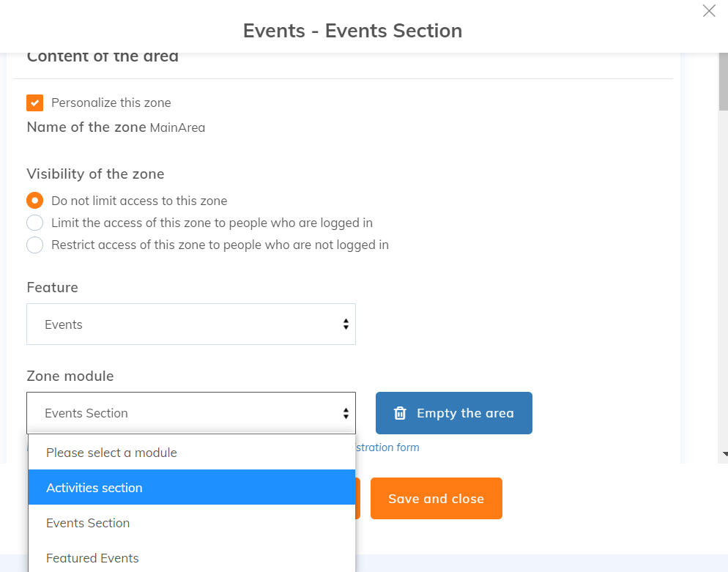728x572 pixels.
Task: Click the Empty the area button label
Action: click(x=465, y=413)
